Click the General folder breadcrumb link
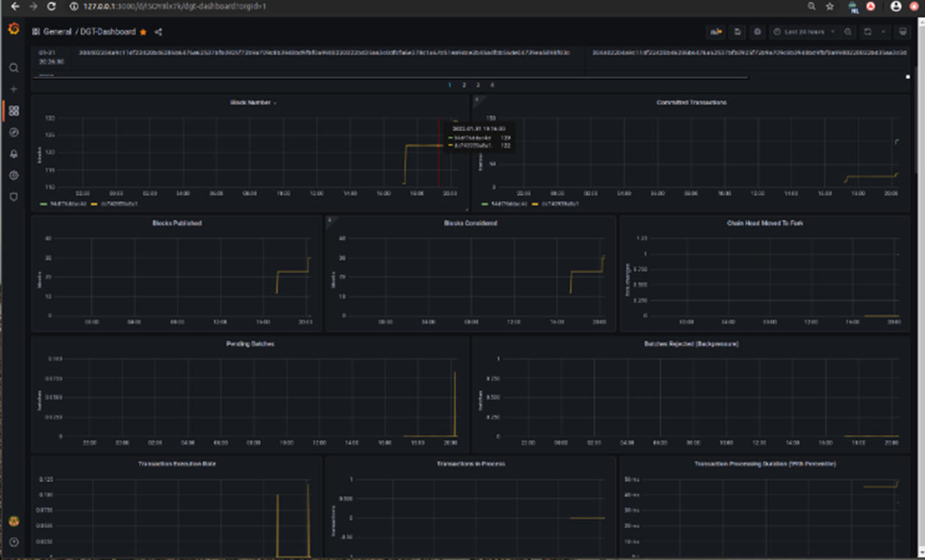 [x=57, y=32]
